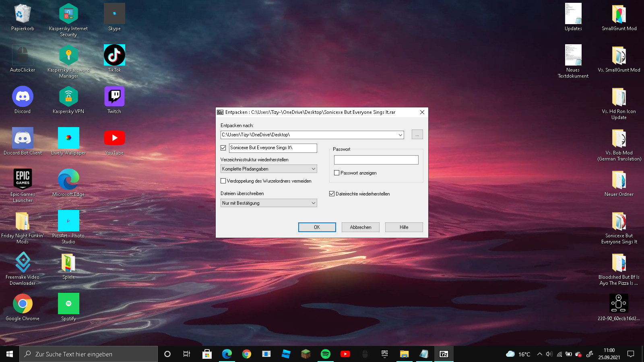
Task: Click inside the Passwort input field
Action: 376,160
